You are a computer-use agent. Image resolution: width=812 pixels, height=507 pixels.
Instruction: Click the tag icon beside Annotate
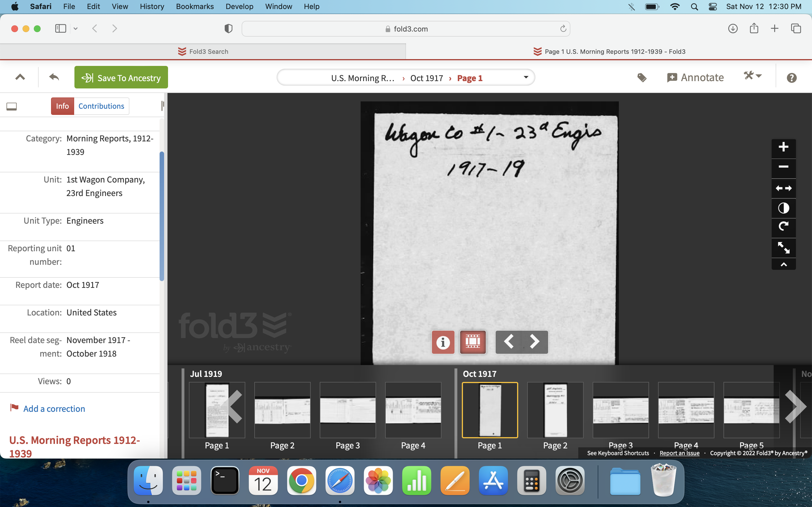point(641,78)
